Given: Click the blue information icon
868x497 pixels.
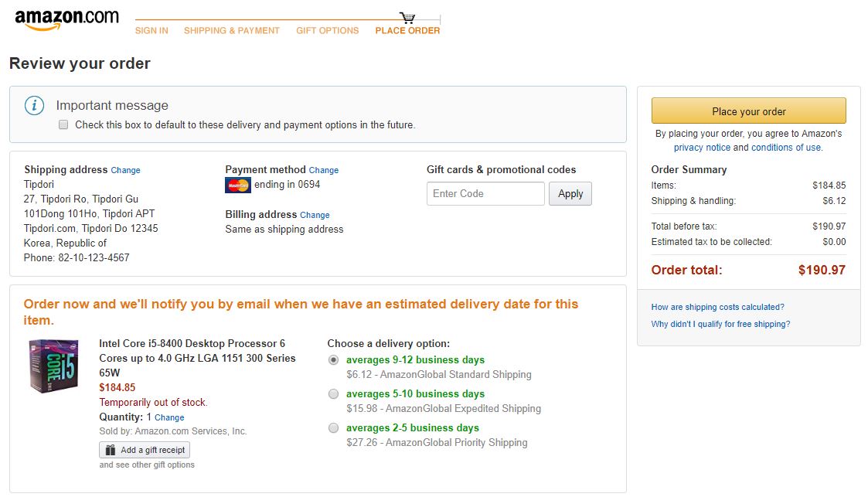Looking at the screenshot, I should pyautogui.click(x=34, y=106).
